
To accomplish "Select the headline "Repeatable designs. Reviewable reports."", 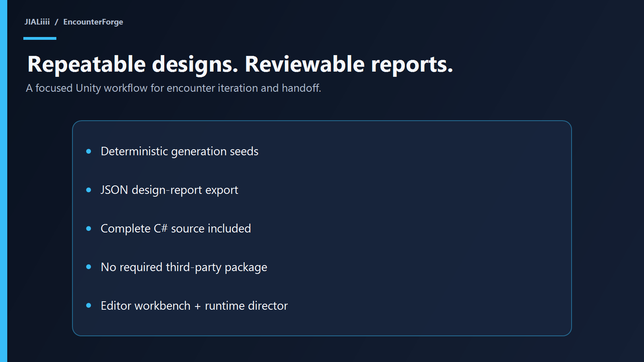I will (240, 64).
